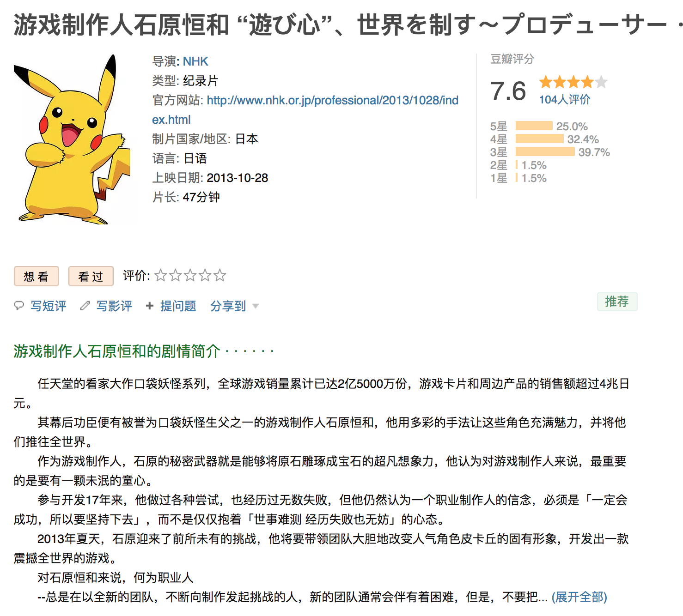Rate one star in 评价
This screenshot has height=616, width=683.
(160, 276)
